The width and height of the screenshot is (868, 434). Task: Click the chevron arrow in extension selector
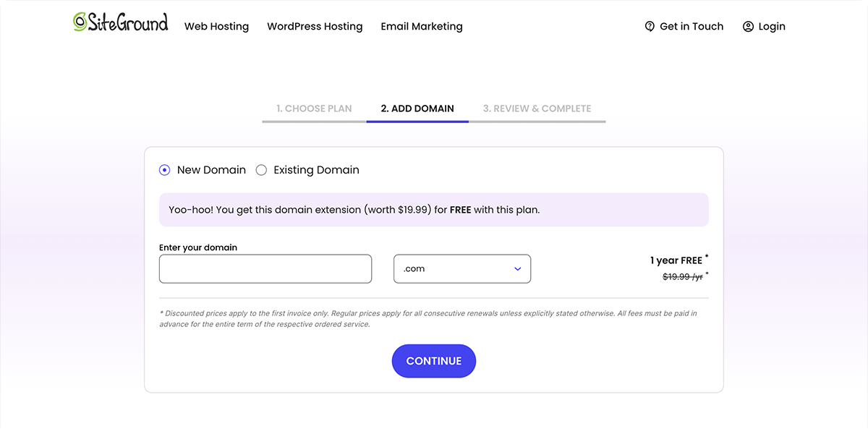[x=517, y=268]
